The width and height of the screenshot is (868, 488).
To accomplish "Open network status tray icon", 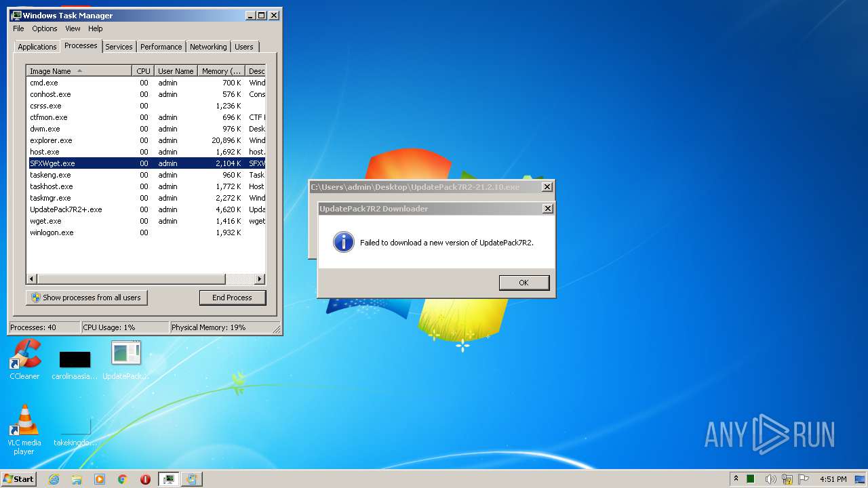I will (787, 479).
